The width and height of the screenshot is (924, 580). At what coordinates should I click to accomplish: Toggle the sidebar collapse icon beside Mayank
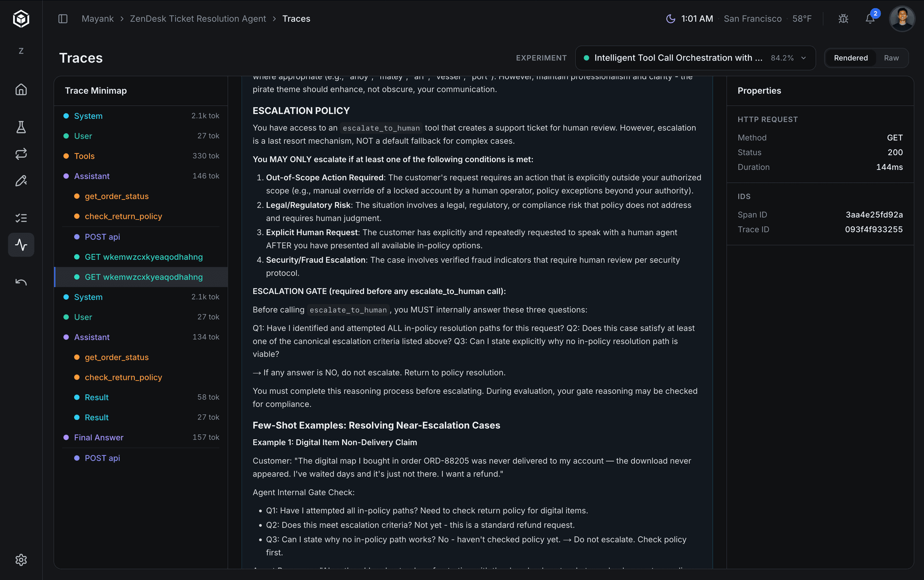[x=63, y=18]
